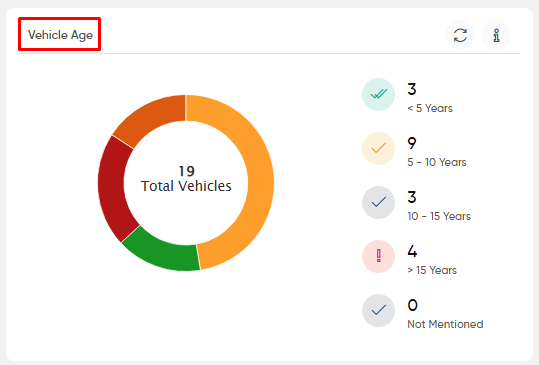Image resolution: width=539 pixels, height=365 pixels.
Task: Click the refresh icon in Vehicle Age card
Action: click(x=460, y=35)
